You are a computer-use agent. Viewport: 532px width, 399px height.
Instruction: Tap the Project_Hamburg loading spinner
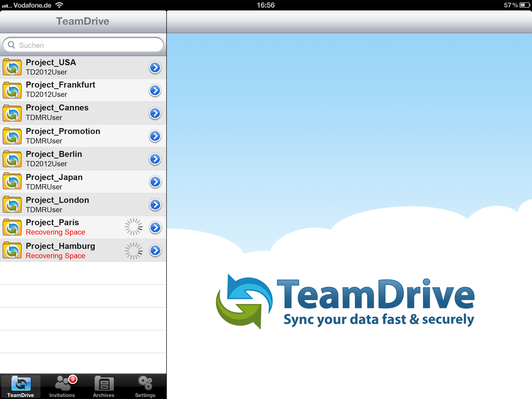(134, 251)
